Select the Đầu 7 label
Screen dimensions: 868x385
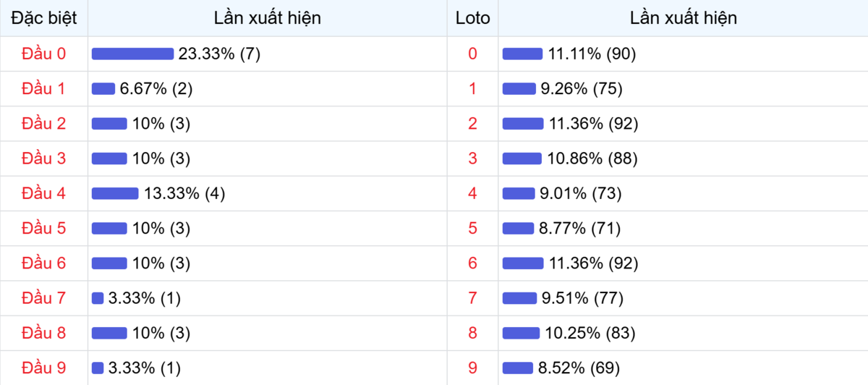(43, 297)
